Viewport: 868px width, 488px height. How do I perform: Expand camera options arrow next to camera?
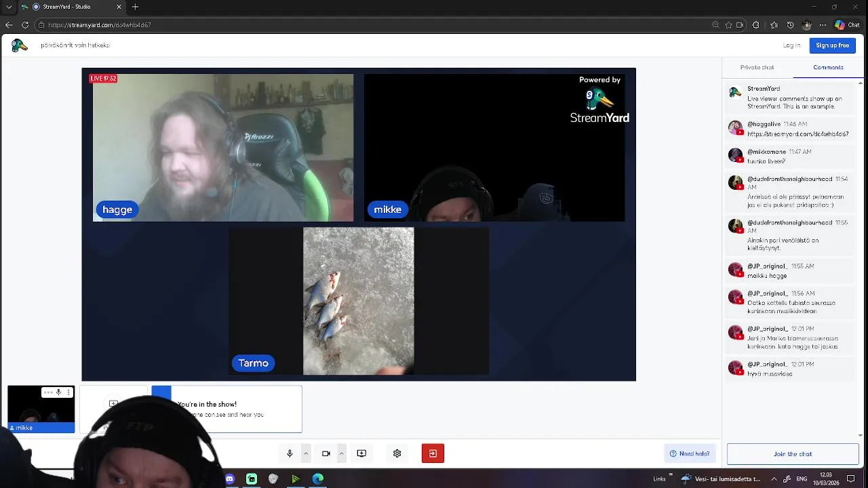(x=342, y=453)
